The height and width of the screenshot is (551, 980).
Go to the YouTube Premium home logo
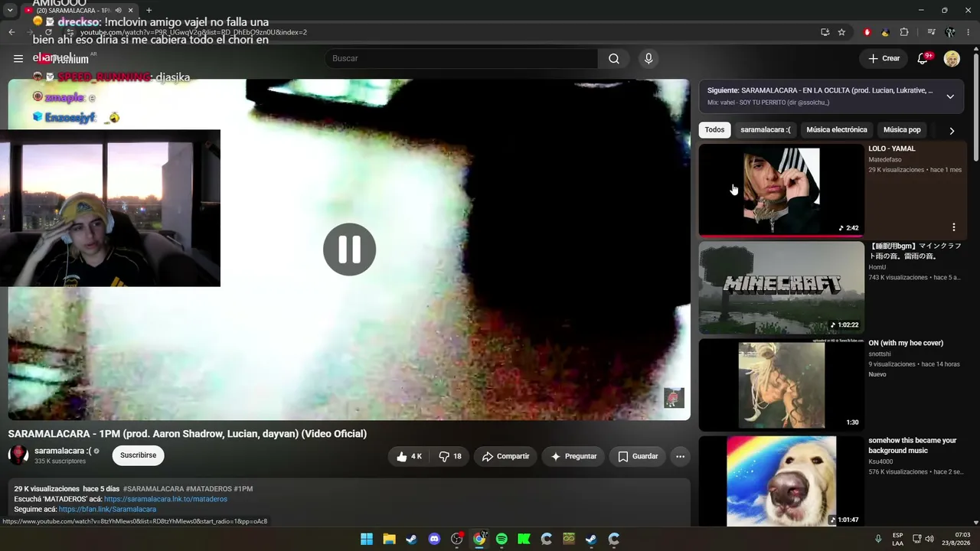pyautogui.click(x=63, y=59)
